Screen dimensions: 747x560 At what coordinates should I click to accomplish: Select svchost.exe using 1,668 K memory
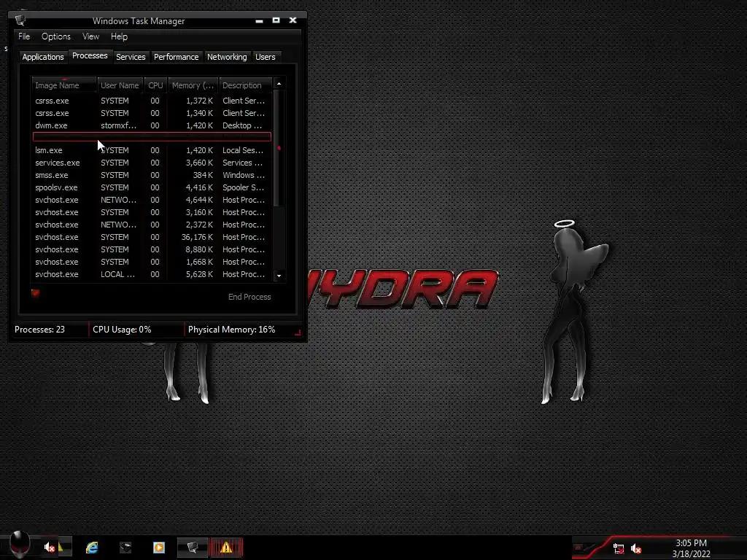click(152, 262)
